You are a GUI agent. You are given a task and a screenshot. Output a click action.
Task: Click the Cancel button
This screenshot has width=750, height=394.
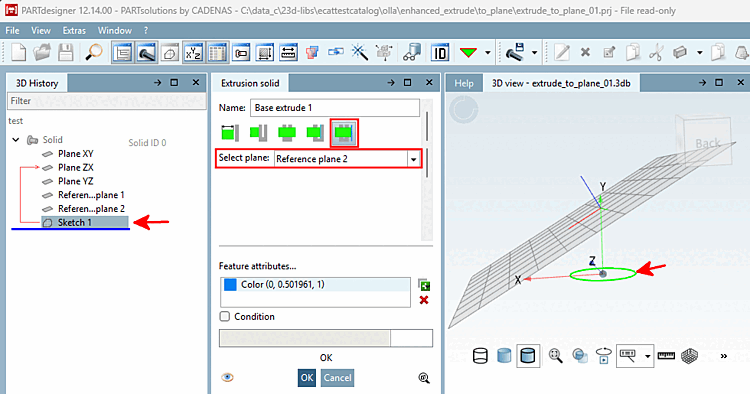[337, 378]
